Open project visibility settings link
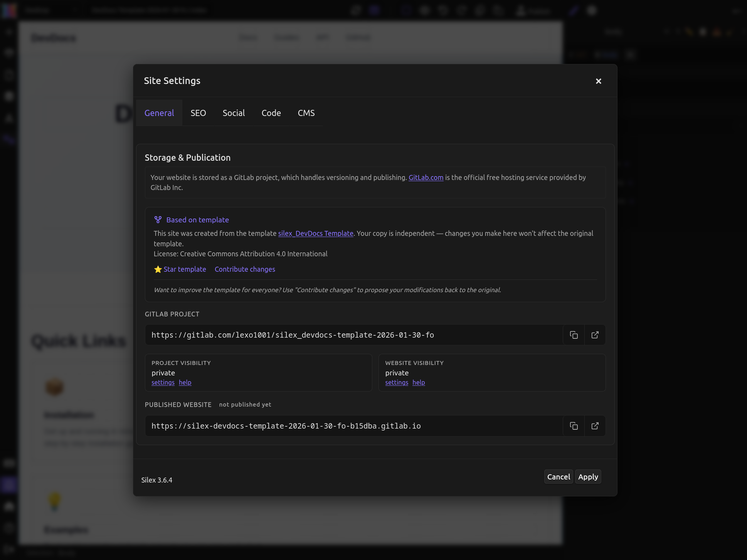747x560 pixels. [163, 382]
